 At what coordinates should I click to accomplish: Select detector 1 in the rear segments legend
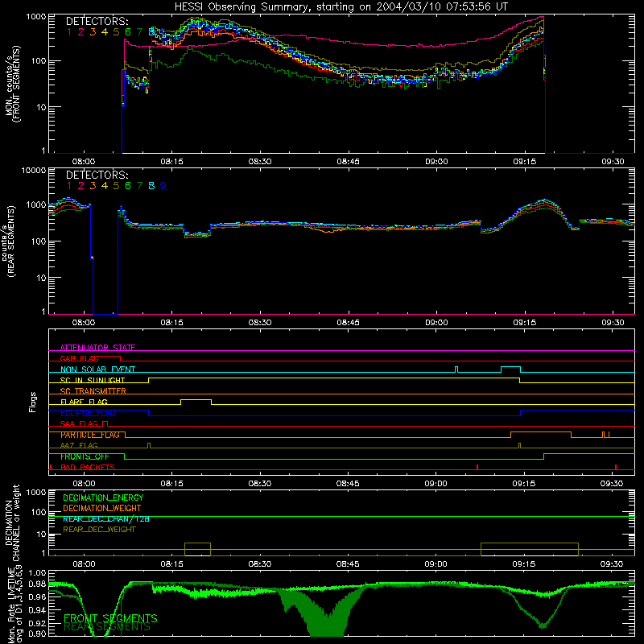(x=69, y=186)
